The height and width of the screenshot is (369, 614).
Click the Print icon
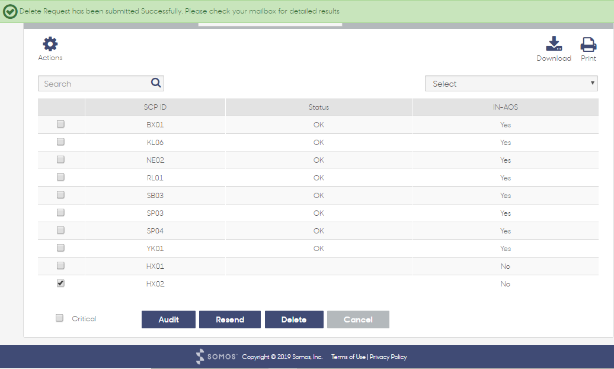[x=588, y=44]
